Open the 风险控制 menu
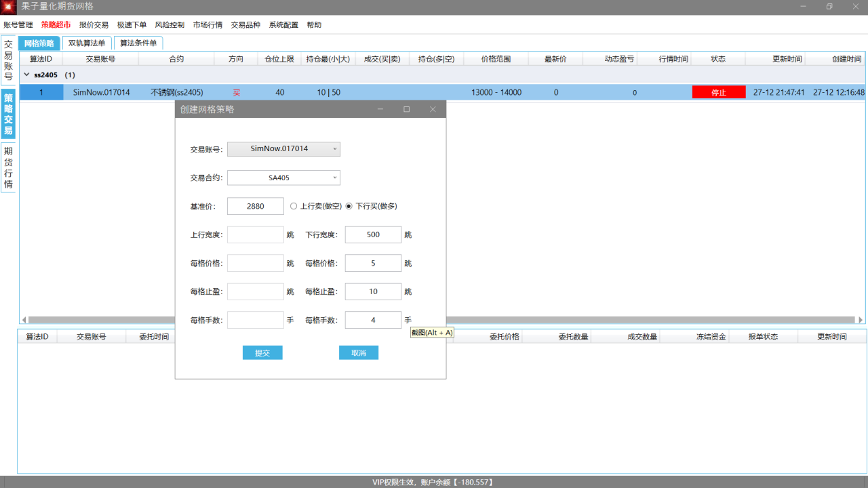Image resolution: width=868 pixels, height=488 pixels. tap(171, 24)
